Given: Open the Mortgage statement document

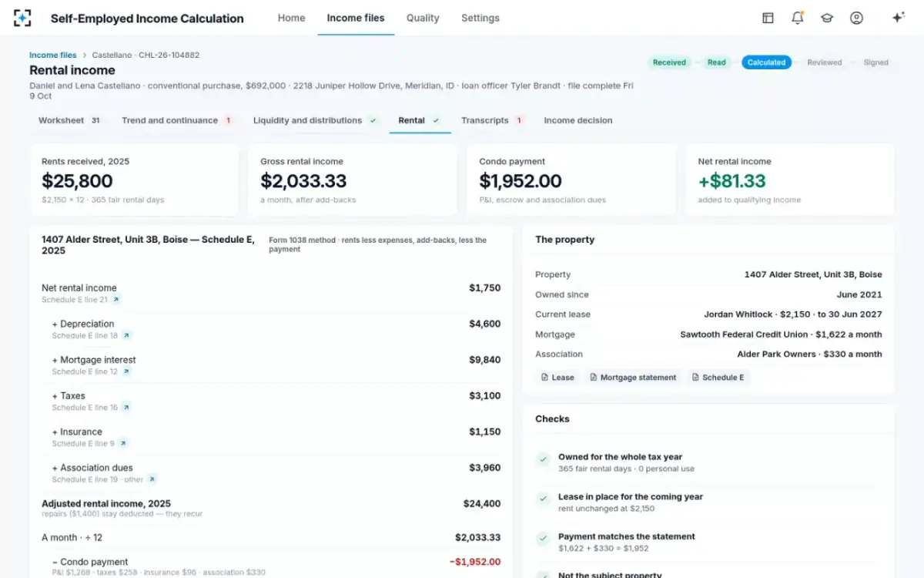Looking at the screenshot, I should tap(633, 378).
